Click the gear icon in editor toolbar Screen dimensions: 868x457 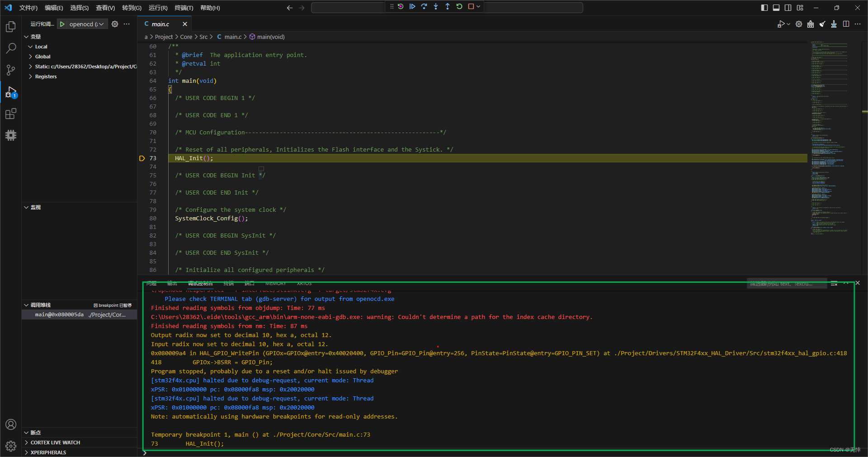(x=799, y=24)
